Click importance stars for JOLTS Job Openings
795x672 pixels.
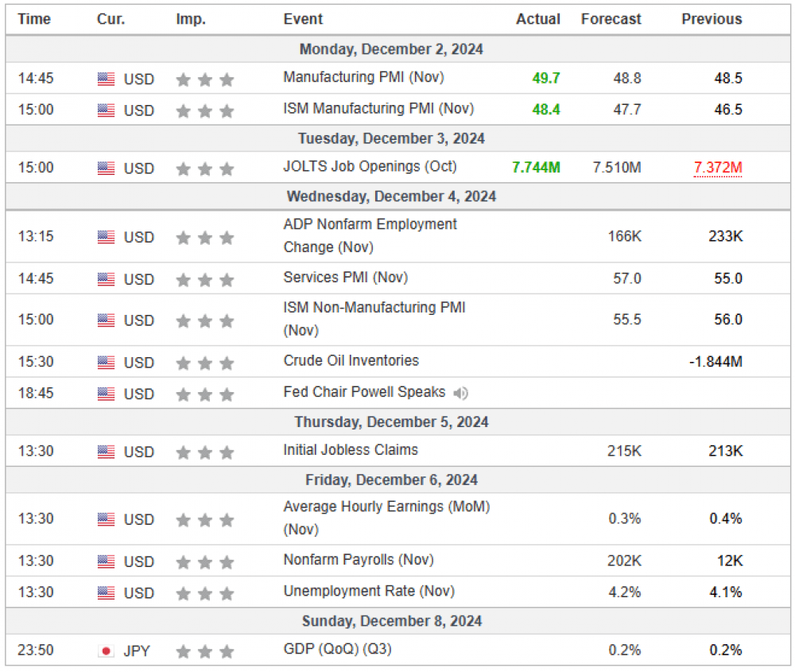[x=205, y=169]
